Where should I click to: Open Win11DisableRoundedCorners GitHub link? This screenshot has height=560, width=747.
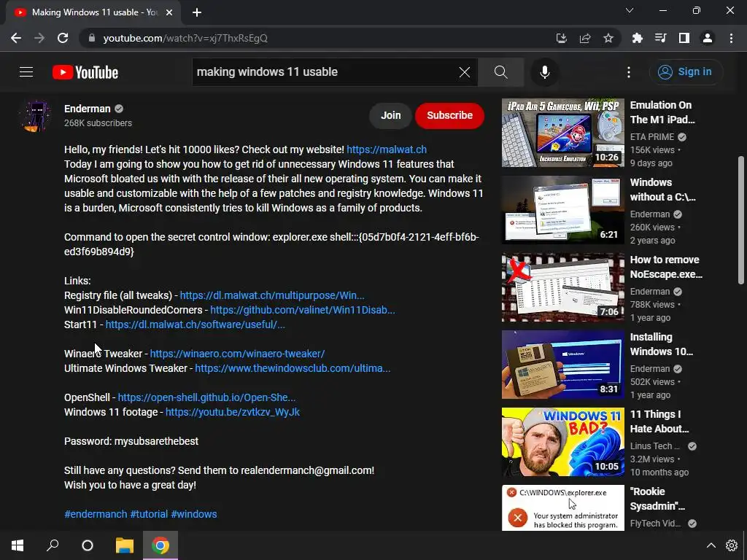(x=303, y=310)
